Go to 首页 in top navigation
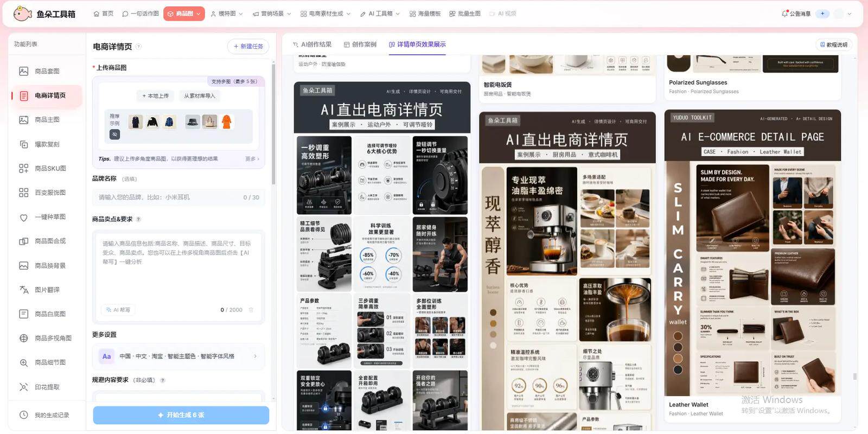 (x=104, y=14)
